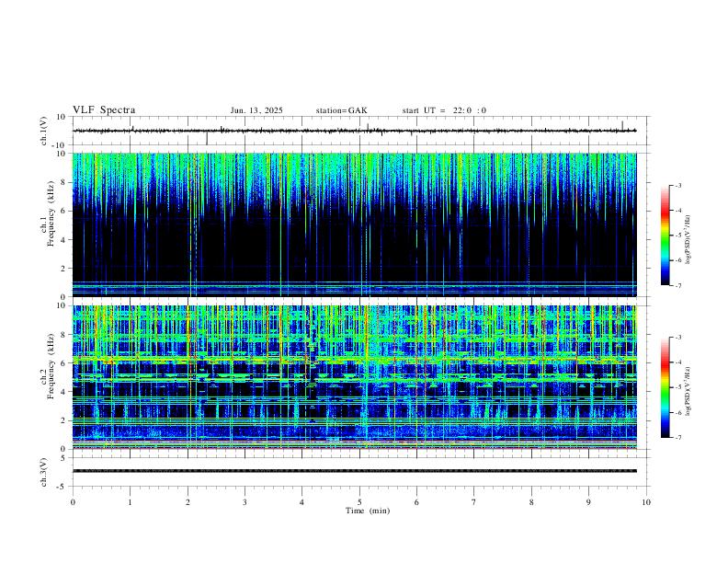Click the "log(PSD)" label beside ch.1 colorbar
728x563 pixels.
click(x=688, y=240)
